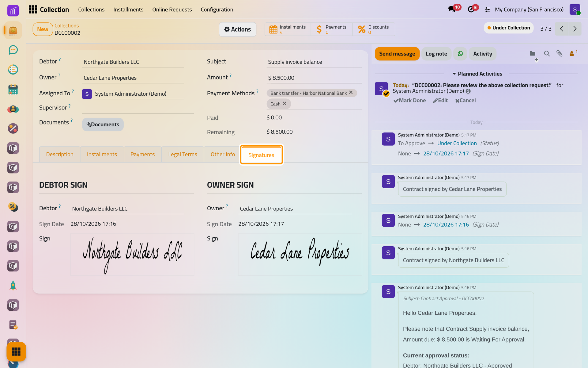
Task: Click the Documents attachment button
Action: coord(103,125)
